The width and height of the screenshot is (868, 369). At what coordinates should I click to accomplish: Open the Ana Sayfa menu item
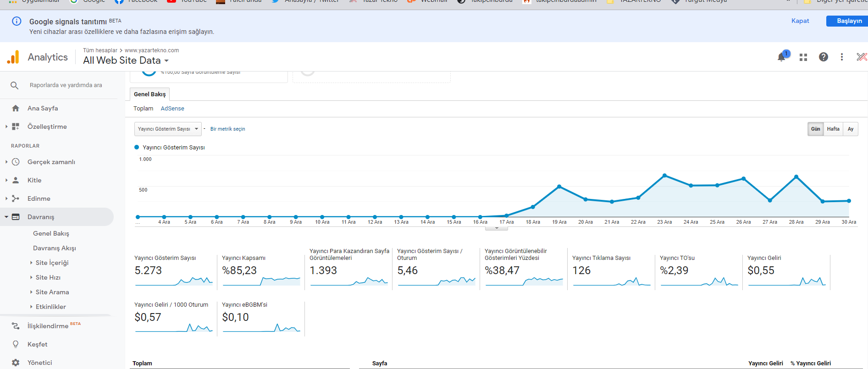[x=43, y=108]
